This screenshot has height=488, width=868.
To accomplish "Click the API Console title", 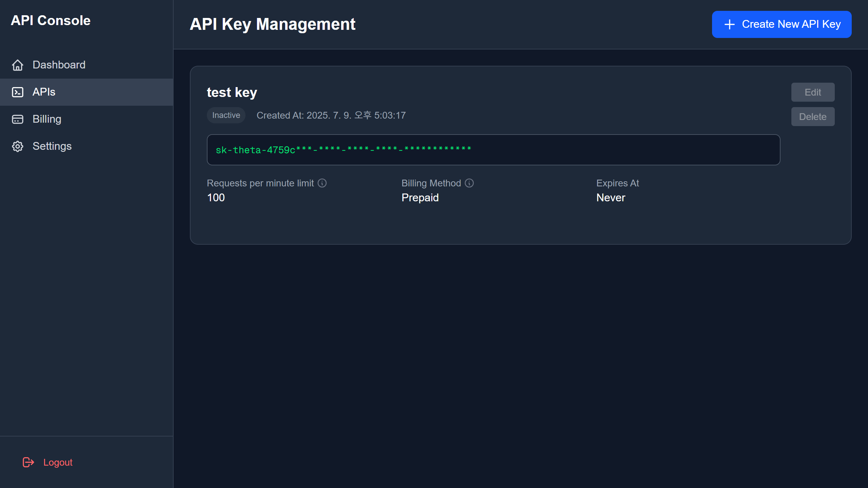I will 51,20.
